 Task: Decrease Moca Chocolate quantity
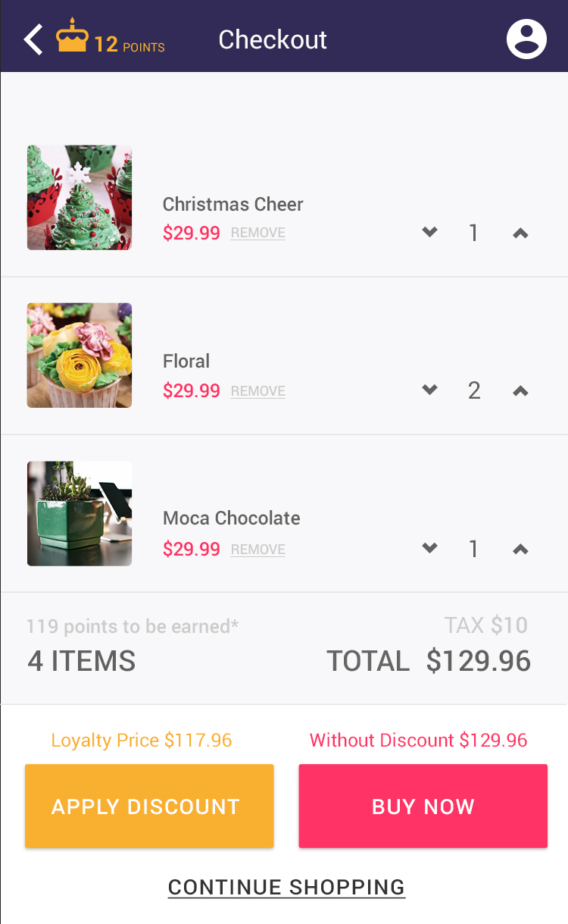click(x=429, y=549)
